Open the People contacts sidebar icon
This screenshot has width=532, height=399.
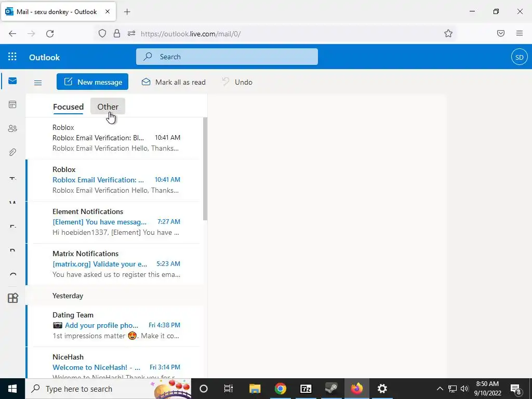click(x=12, y=128)
